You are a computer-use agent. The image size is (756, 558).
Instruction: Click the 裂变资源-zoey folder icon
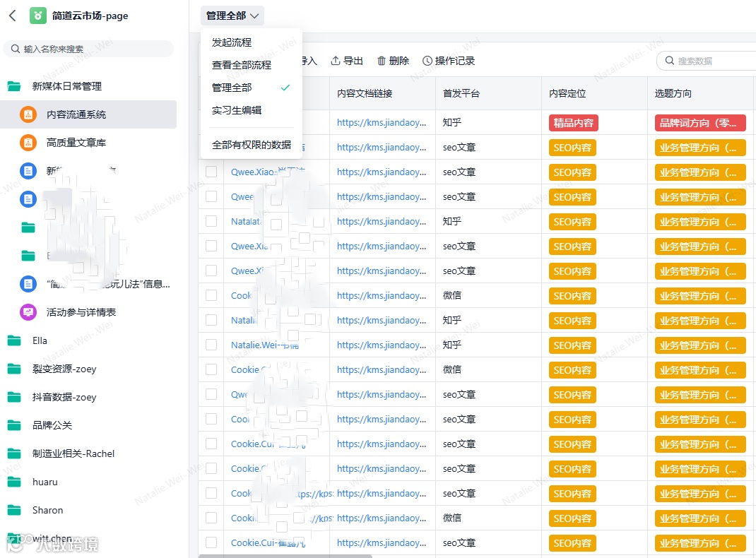pos(14,369)
